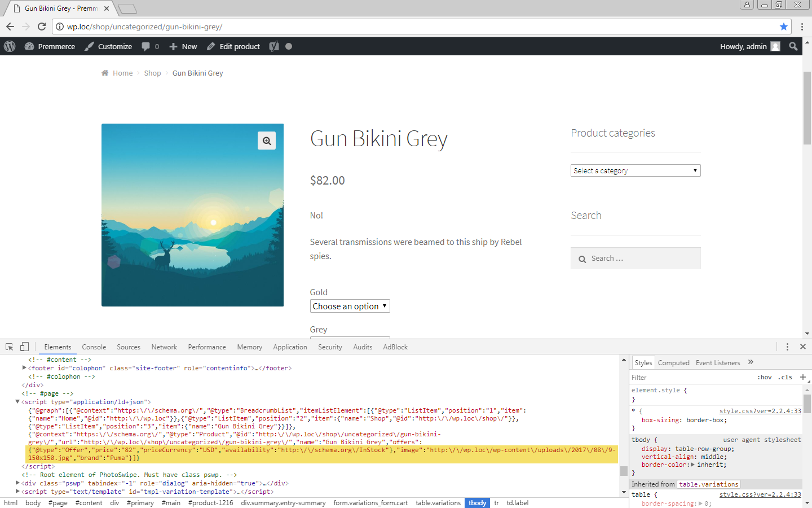This screenshot has height=508, width=812.
Task: Expand the tmpl-variation-template script node
Action: 17,492
